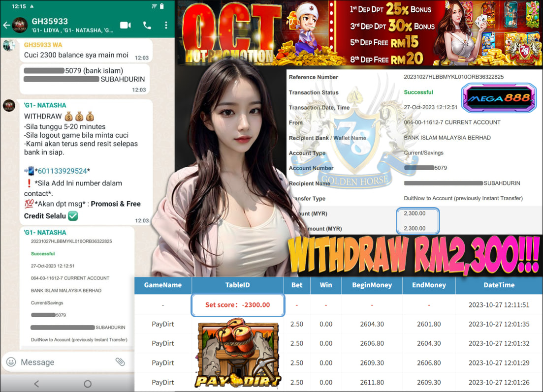The height and width of the screenshot is (392, 543).
Task: Click the Mega888 logo badge
Action: pos(499,98)
